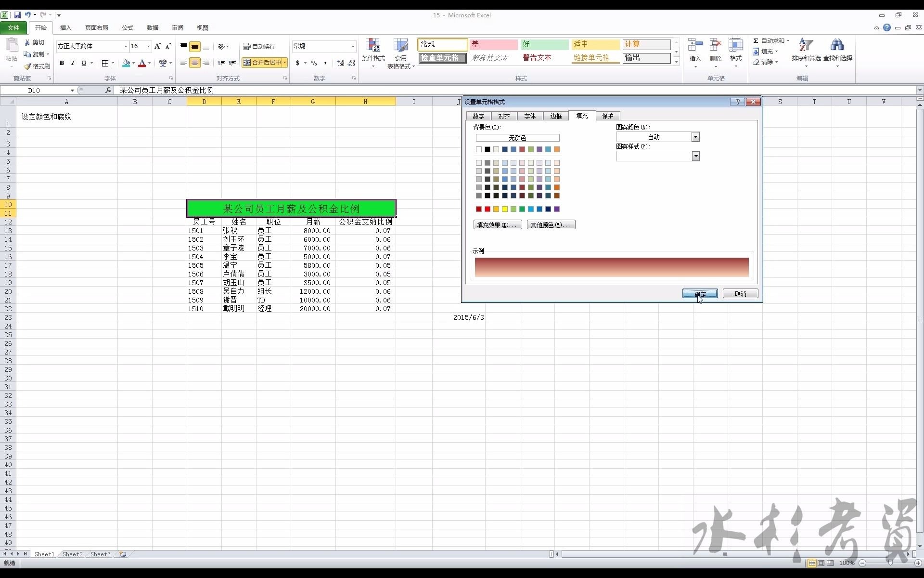924x578 pixels.
Task: Pick the yellow swatch in standard colors
Action: [505, 209]
